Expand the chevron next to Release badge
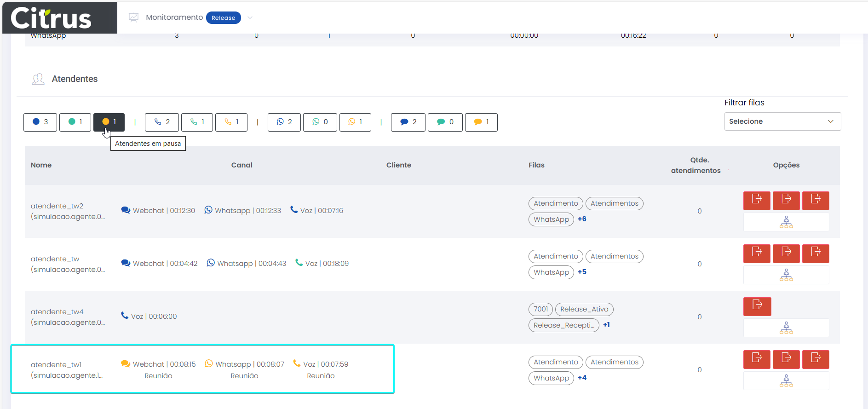The height and width of the screenshot is (409, 868). [250, 18]
